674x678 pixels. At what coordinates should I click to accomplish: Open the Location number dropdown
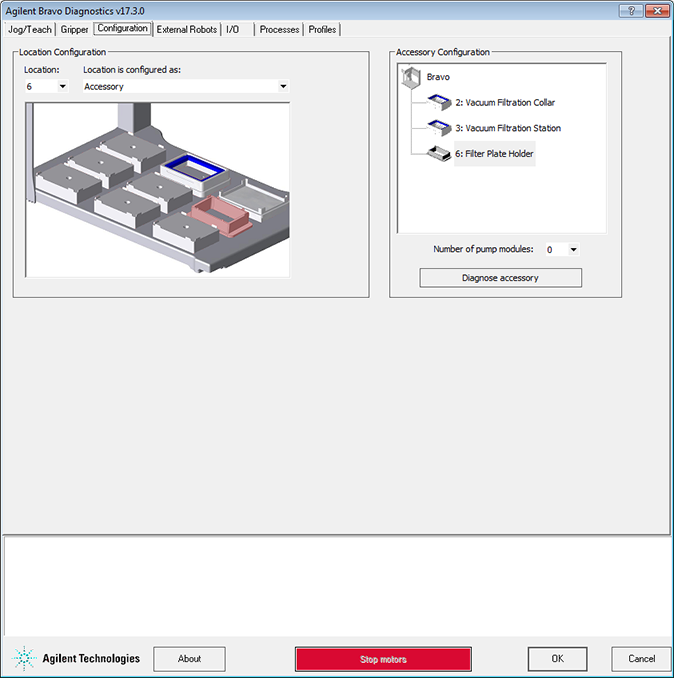pyautogui.click(x=63, y=86)
